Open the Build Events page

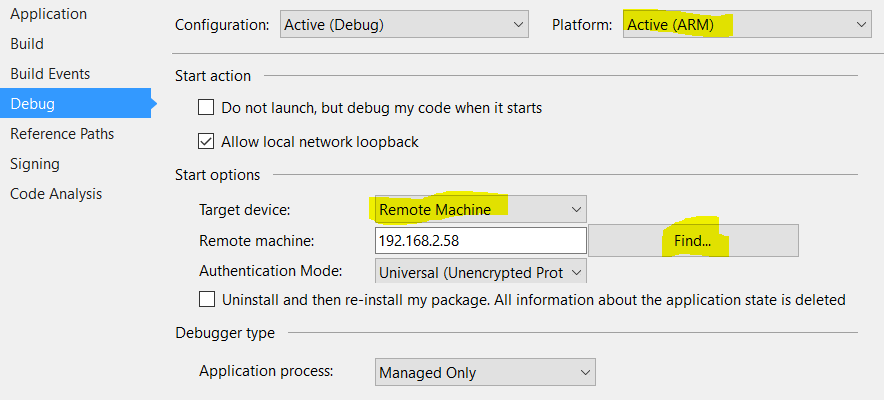pos(50,74)
